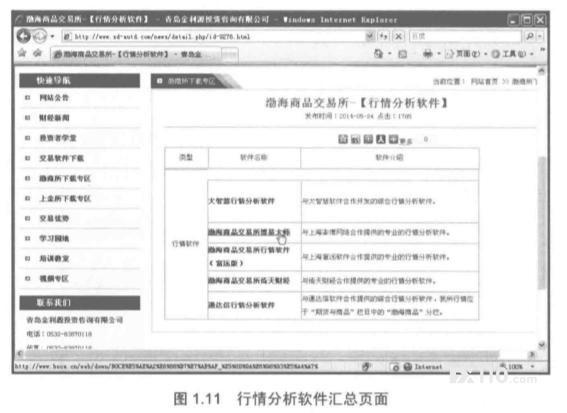The image size is (567, 413).
Task: Select the 渤海商品交易所 browser tab
Action: (136, 54)
